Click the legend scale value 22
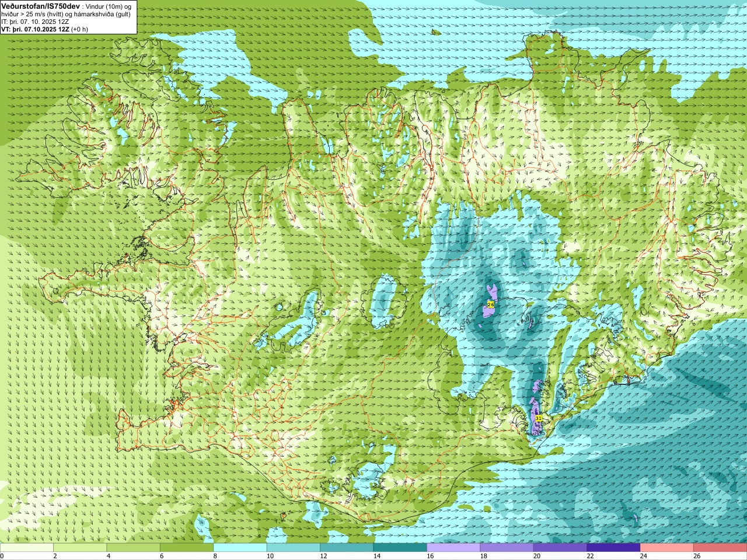747x560 pixels. pos(590,556)
